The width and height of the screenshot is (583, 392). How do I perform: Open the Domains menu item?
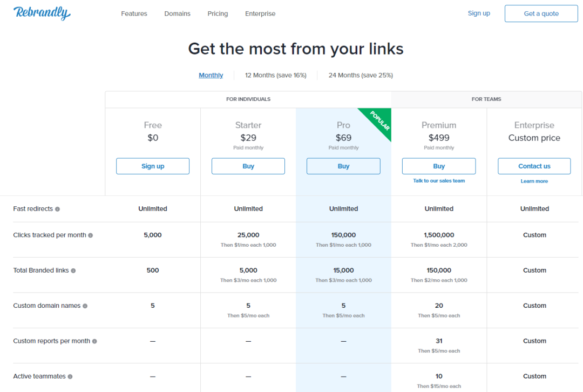[178, 13]
